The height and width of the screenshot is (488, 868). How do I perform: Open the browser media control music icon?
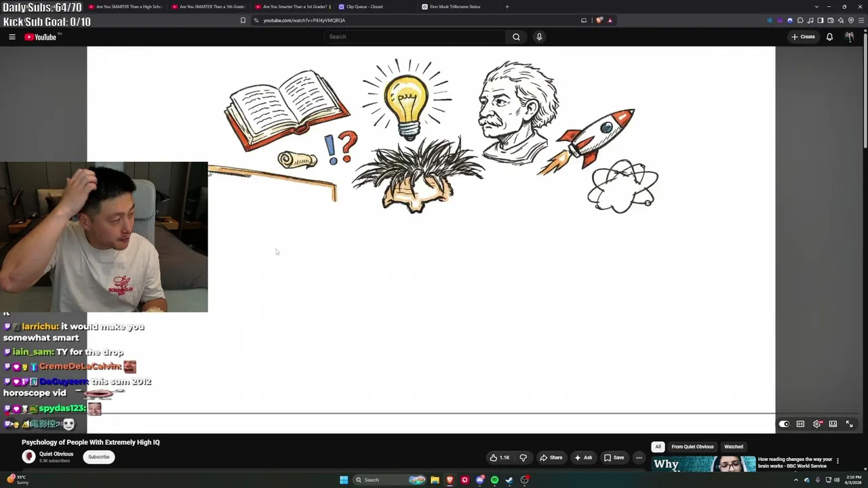pos(810,20)
